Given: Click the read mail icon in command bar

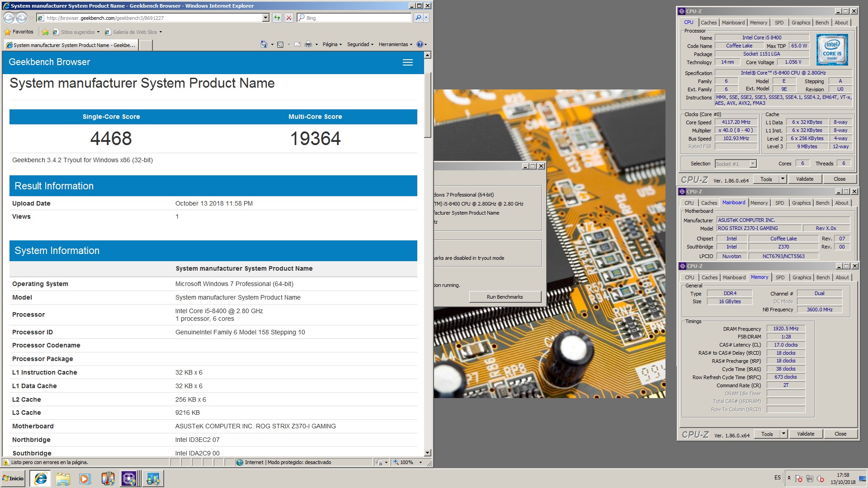Looking at the screenshot, I should point(297,44).
